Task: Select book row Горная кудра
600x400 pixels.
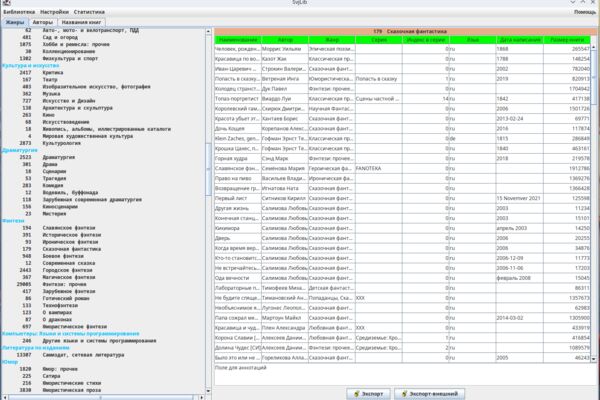Action: [402, 158]
